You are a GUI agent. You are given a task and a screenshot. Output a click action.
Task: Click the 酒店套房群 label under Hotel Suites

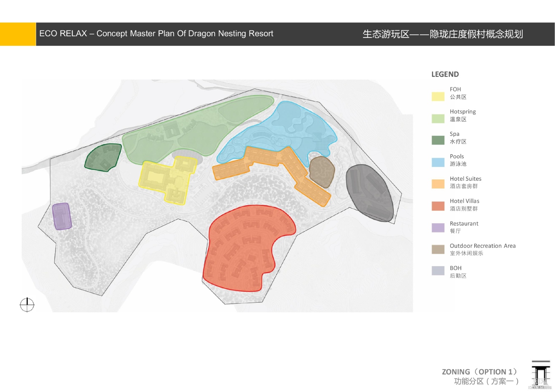click(464, 186)
